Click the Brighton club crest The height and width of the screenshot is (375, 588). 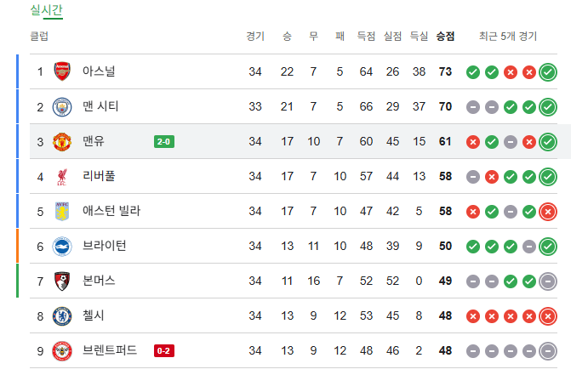(62, 246)
